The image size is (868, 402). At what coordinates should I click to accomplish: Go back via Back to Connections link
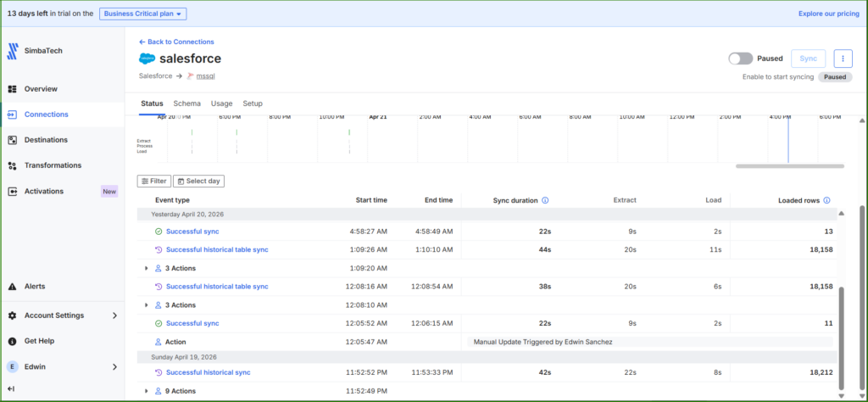point(176,42)
